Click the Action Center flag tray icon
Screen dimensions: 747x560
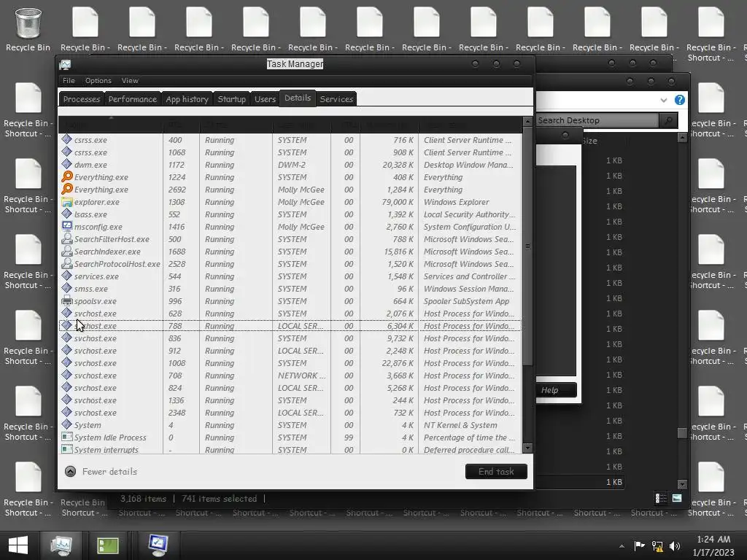click(x=639, y=546)
